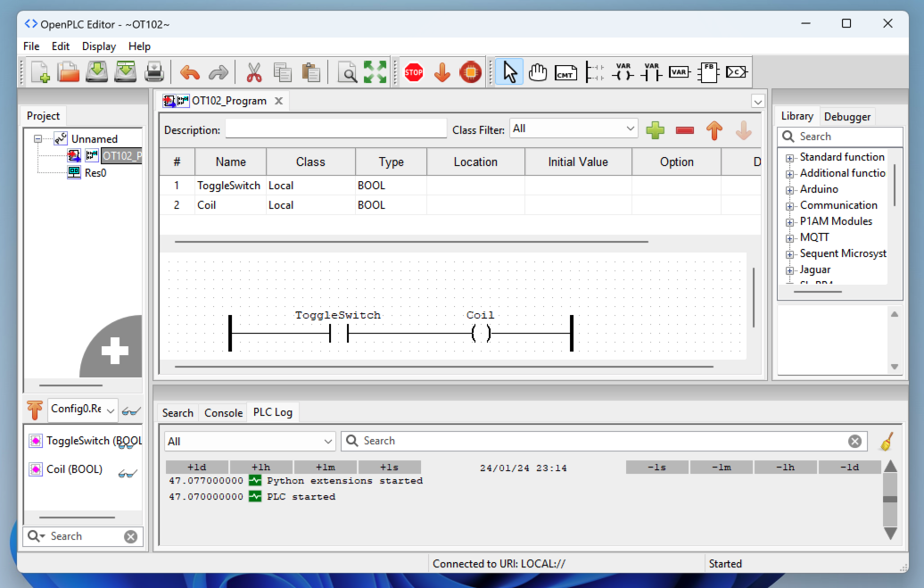Stop the PLC with red STOP icon

click(414, 72)
